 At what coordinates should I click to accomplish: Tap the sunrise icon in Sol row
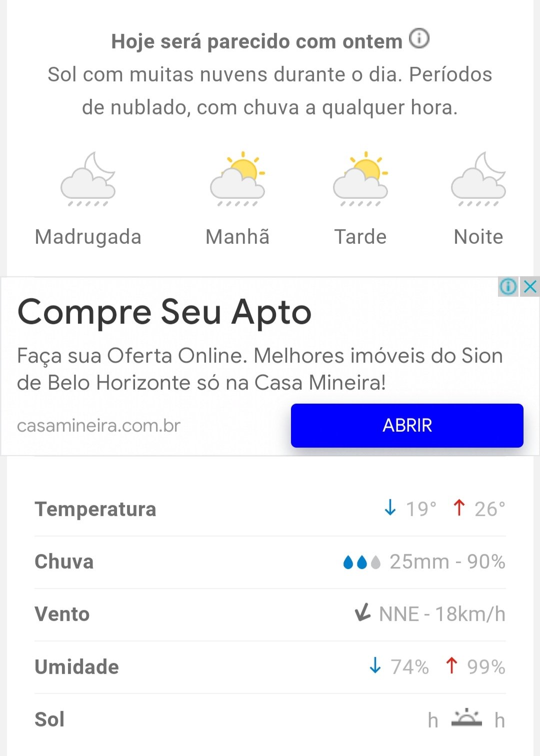coord(466,718)
